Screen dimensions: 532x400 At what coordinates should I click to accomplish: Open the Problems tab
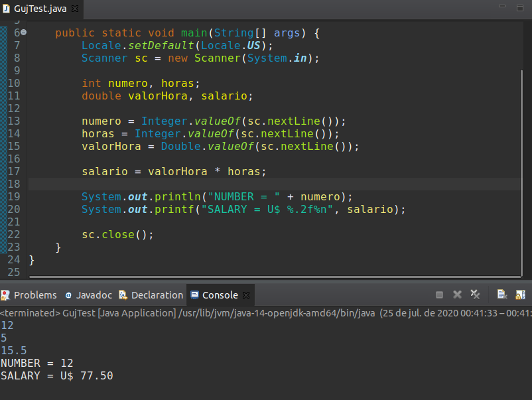pyautogui.click(x=29, y=295)
